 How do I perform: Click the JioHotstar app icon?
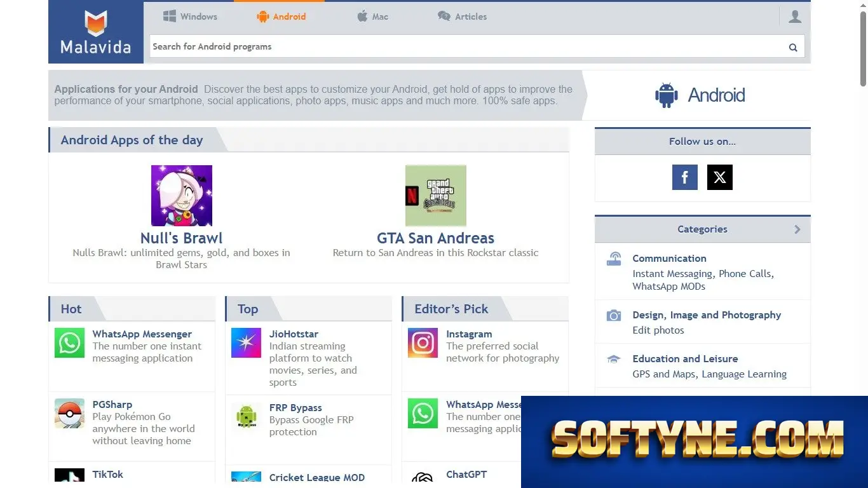[246, 343]
